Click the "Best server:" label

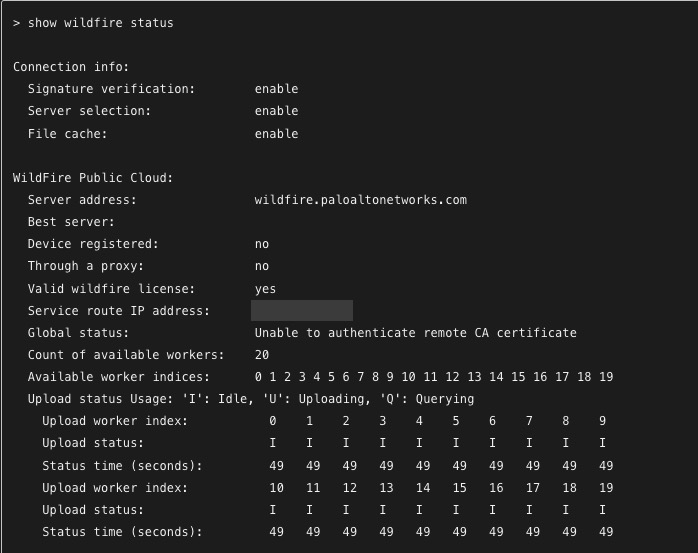tap(71, 222)
